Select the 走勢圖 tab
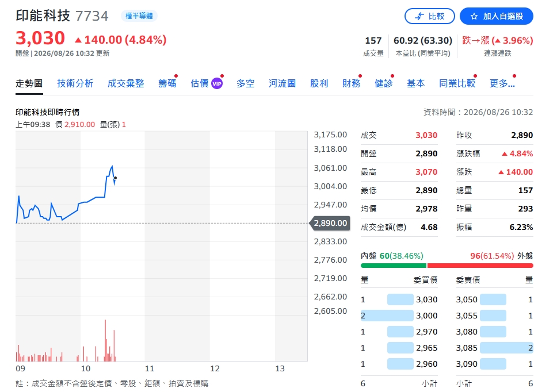 [x=29, y=83]
